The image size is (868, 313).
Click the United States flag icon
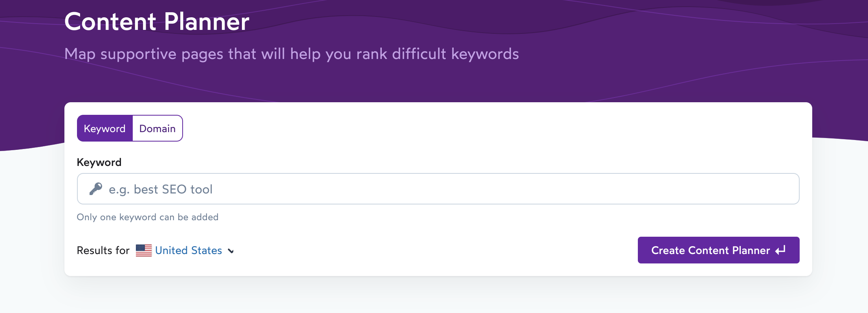pyautogui.click(x=144, y=250)
